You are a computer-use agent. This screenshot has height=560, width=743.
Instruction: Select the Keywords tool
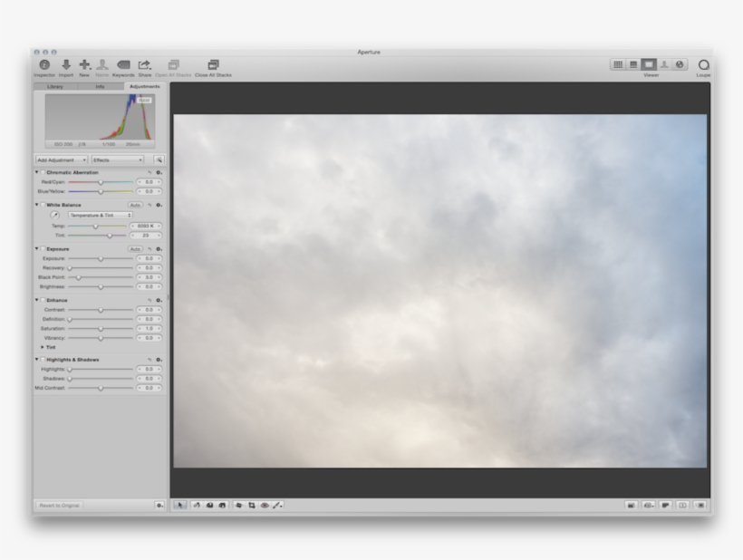tap(123, 65)
